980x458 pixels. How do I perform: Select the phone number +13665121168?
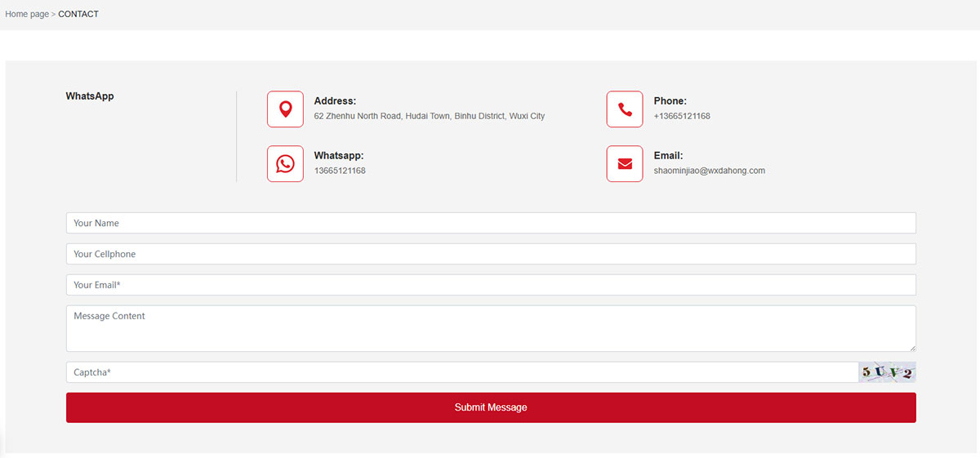[x=682, y=116]
